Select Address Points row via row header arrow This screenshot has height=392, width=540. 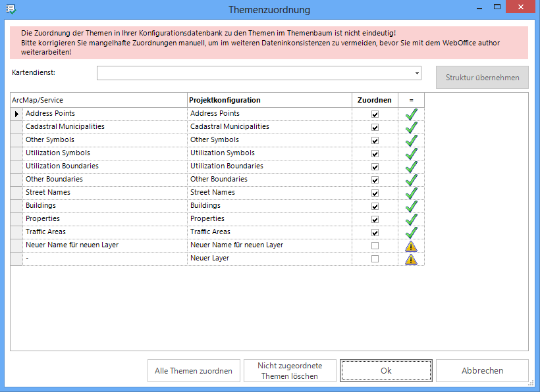pos(16,114)
